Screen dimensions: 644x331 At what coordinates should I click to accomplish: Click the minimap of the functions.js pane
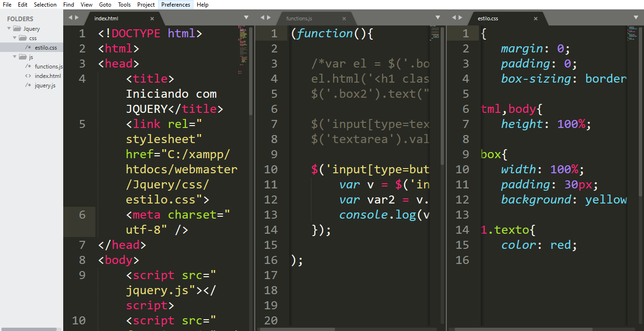(435, 33)
